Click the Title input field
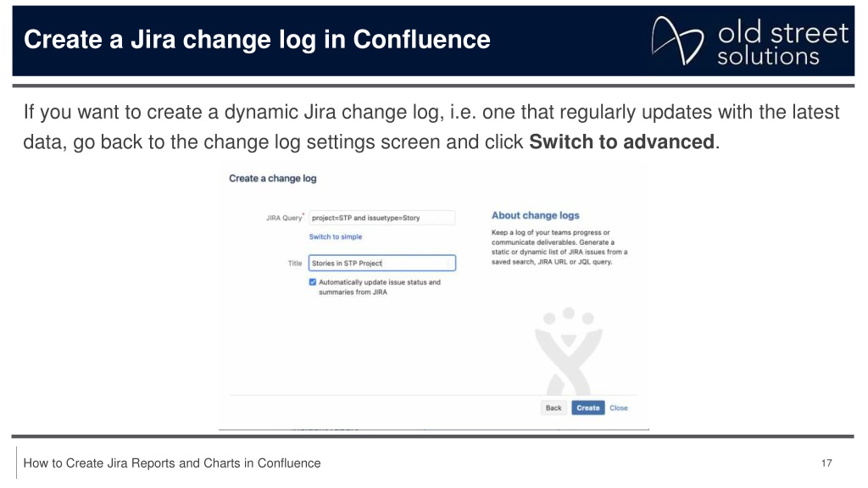This screenshot has height=488, width=868. 382,263
